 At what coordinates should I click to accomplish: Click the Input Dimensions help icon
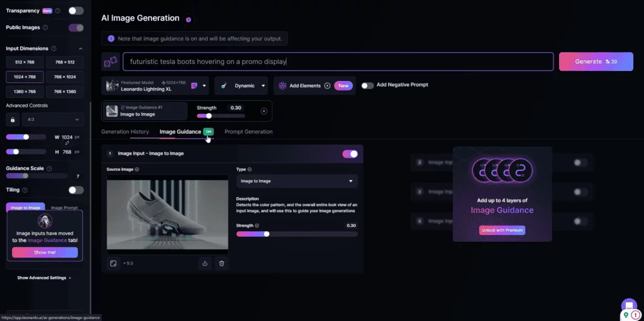tap(54, 48)
